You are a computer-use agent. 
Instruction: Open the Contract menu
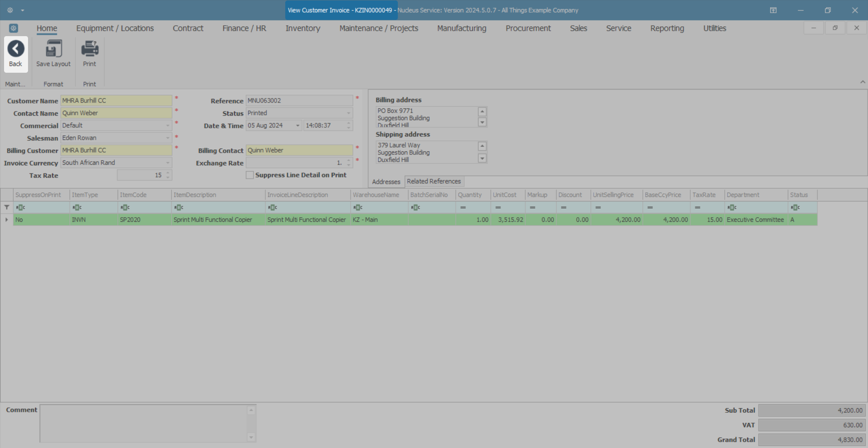click(x=188, y=28)
